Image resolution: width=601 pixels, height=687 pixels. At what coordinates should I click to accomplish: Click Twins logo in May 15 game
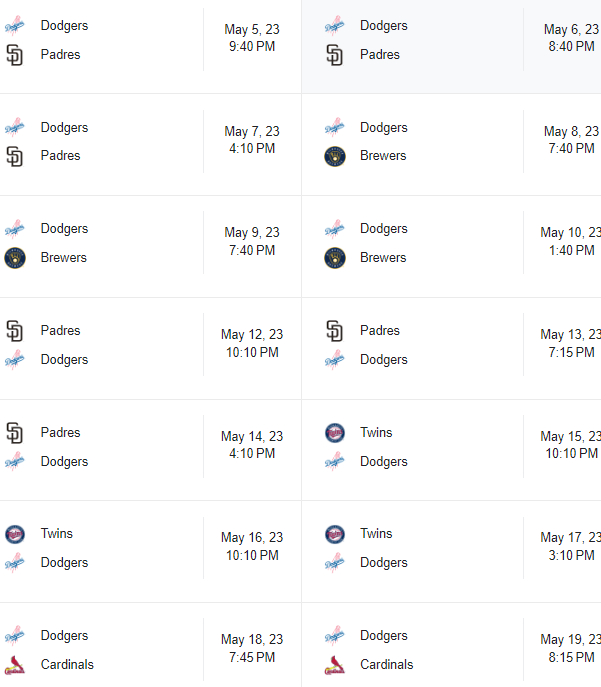pos(335,433)
